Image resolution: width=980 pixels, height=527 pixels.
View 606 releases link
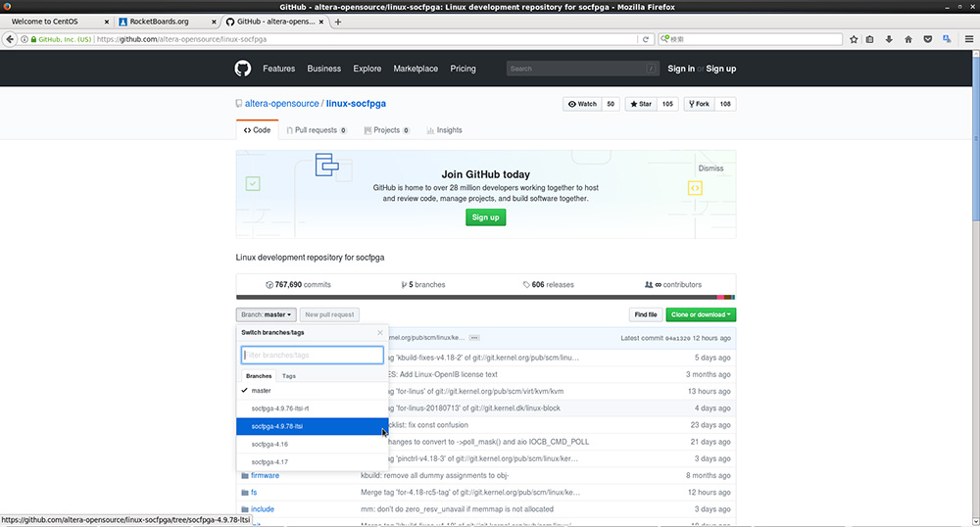click(548, 285)
